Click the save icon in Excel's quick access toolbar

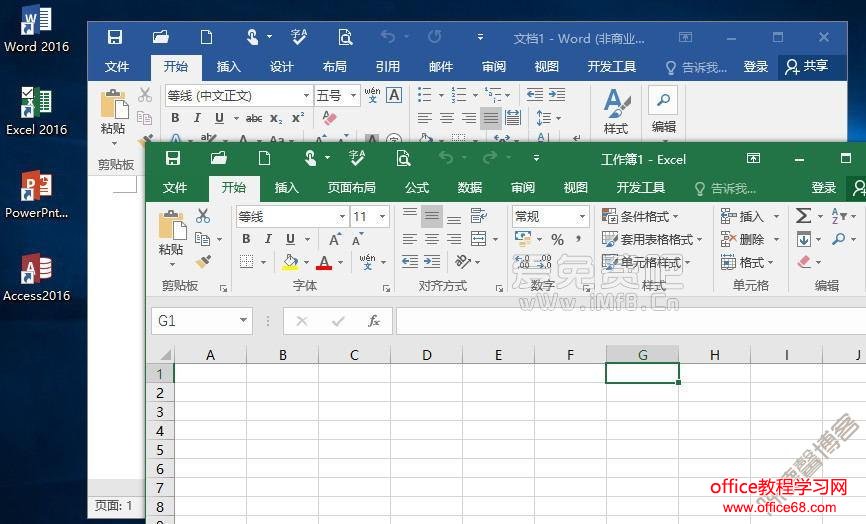[173, 158]
